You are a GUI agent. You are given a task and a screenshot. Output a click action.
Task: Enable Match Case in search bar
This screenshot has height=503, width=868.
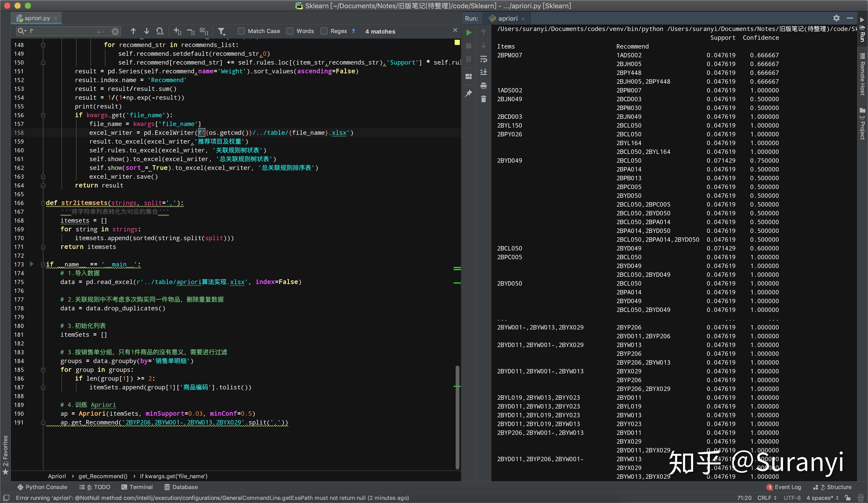(242, 31)
